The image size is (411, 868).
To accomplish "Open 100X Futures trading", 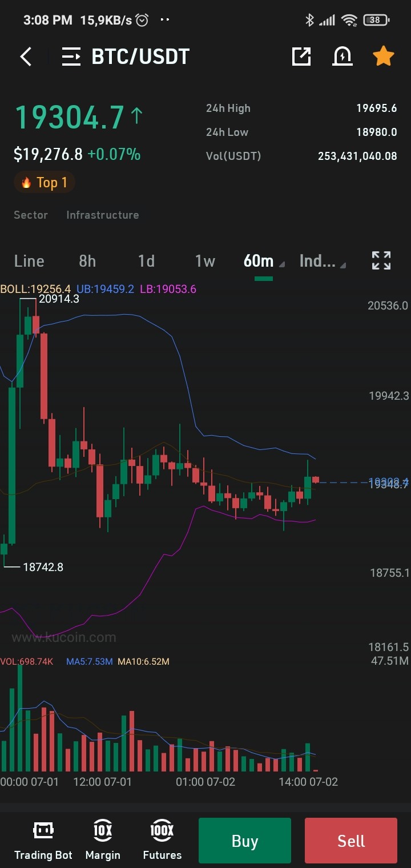I will 162,840.
